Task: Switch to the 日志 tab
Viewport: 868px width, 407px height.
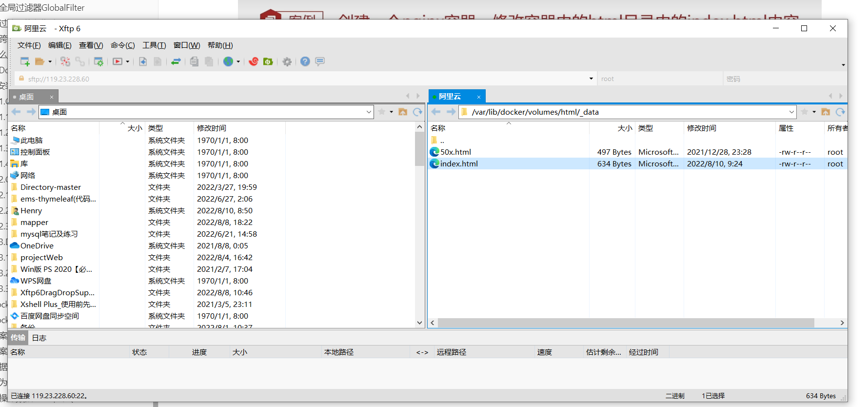Action: pyautogui.click(x=39, y=338)
